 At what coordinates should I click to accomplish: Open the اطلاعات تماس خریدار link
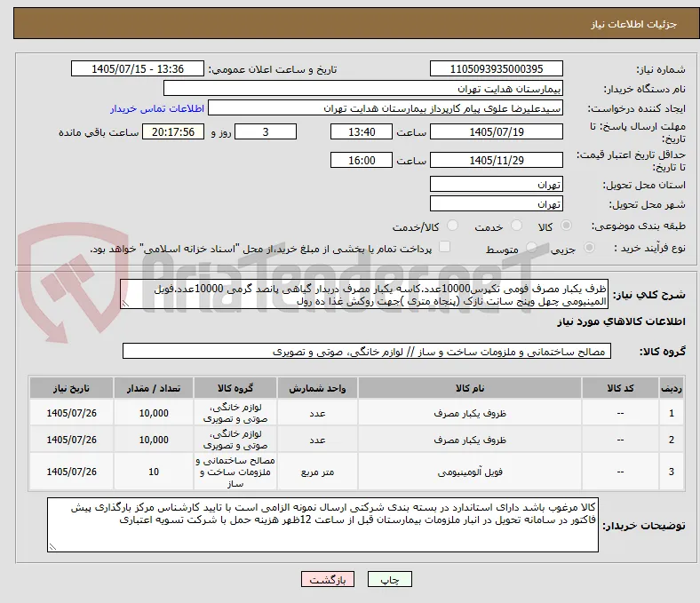click(157, 108)
